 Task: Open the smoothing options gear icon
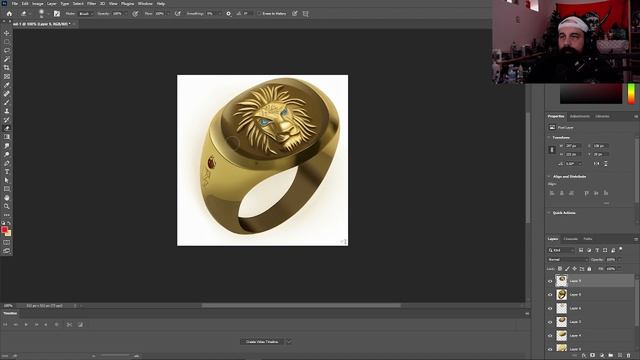coord(229,13)
